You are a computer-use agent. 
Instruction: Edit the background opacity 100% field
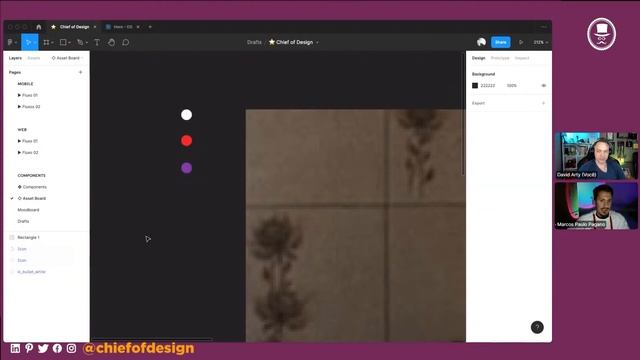[x=512, y=86]
